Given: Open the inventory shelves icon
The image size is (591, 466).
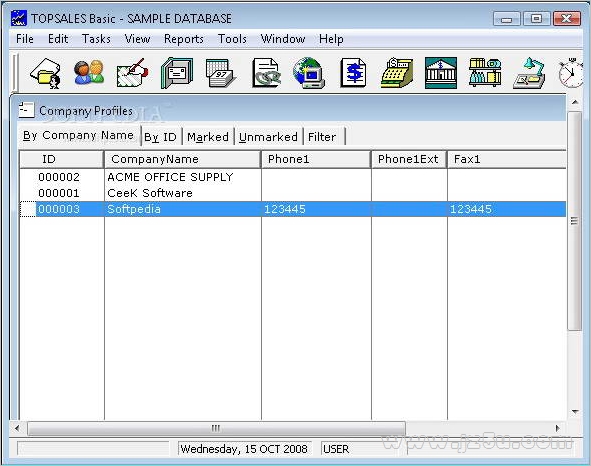Looking at the screenshot, I should (485, 72).
